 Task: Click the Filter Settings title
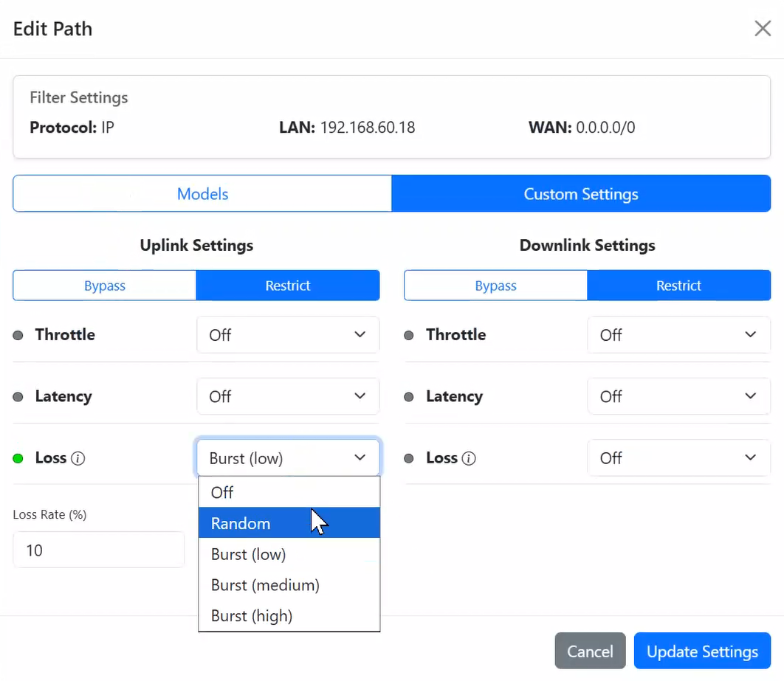coord(79,97)
